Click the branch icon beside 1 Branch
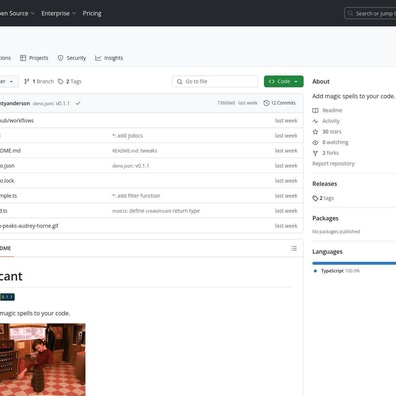This screenshot has height=396, width=396. click(27, 81)
